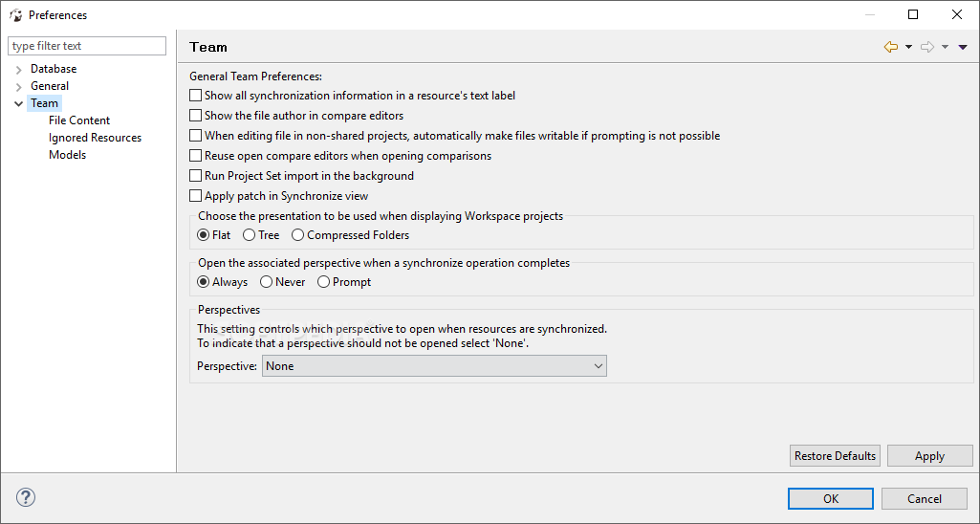Enable Show the file author checkbox
This screenshot has height=524, width=980.
tap(196, 116)
